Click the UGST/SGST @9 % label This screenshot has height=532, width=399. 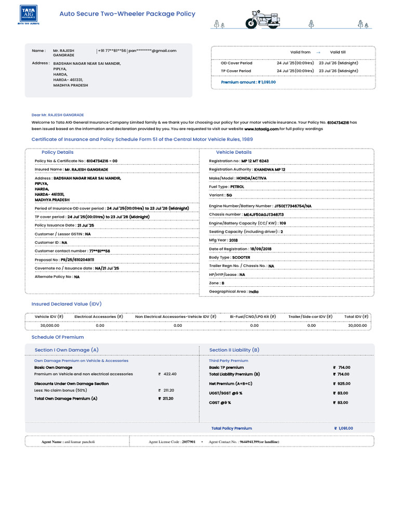click(x=225, y=393)
